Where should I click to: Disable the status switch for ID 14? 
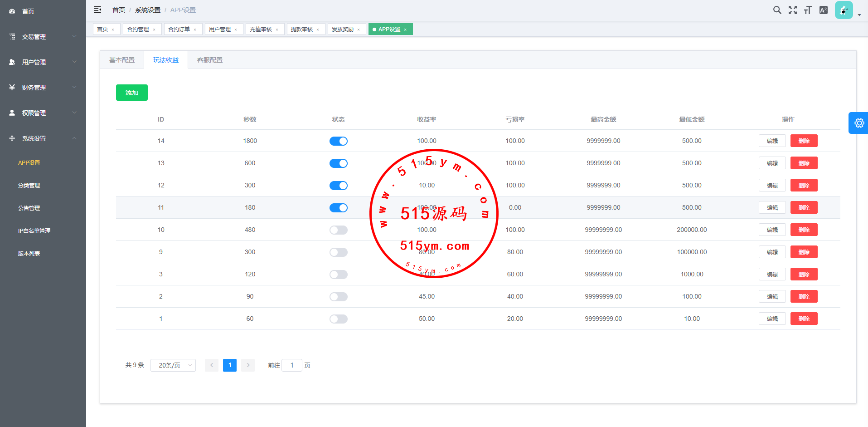point(338,141)
